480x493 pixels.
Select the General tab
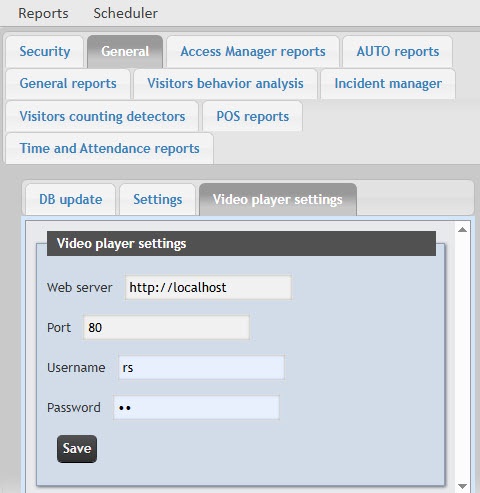pyautogui.click(x=125, y=52)
